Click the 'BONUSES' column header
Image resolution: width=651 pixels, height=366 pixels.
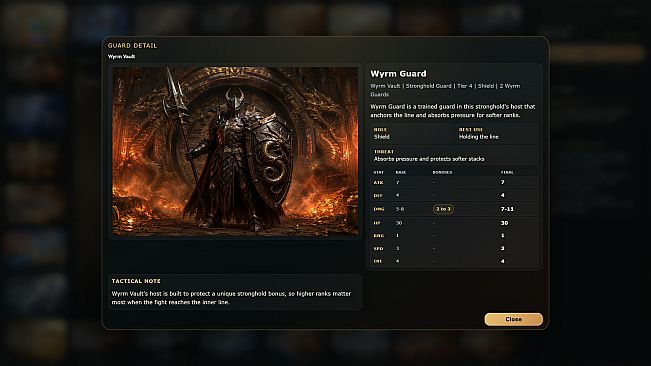click(x=442, y=172)
